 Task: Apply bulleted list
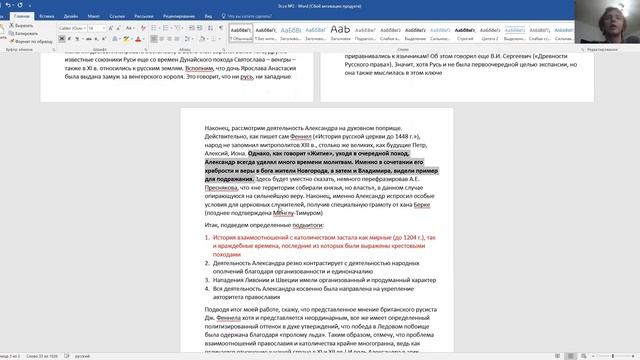click(155, 28)
